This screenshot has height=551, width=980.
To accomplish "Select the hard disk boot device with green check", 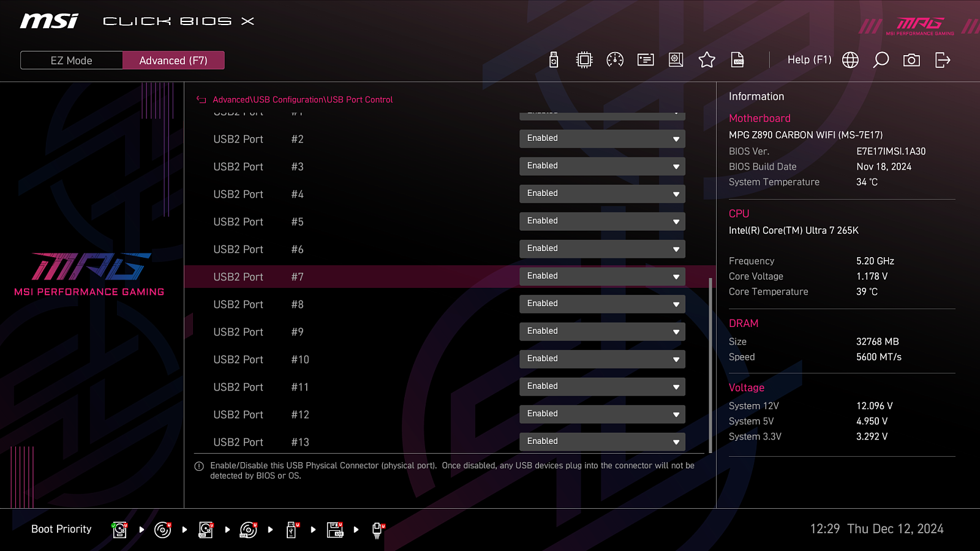I will click(119, 530).
